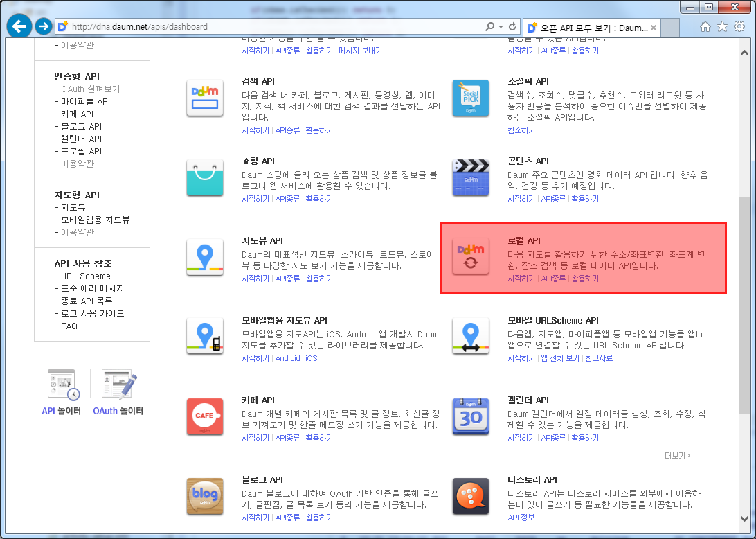Click 모바일 URLScheme API heading

point(553,320)
